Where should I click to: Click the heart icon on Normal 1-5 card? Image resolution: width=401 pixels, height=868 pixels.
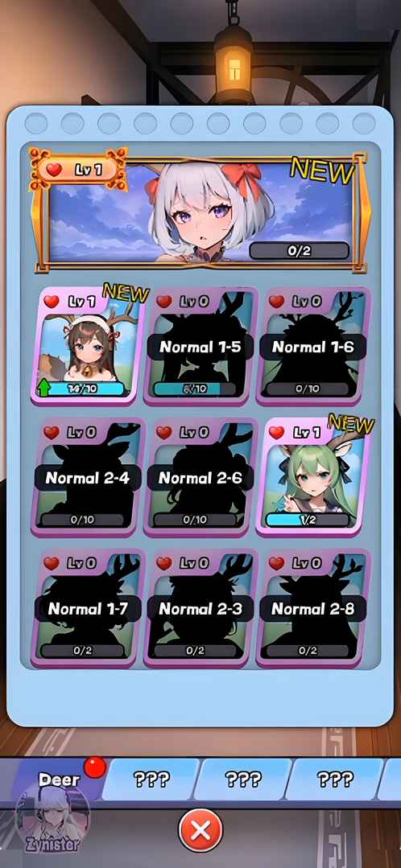click(164, 301)
